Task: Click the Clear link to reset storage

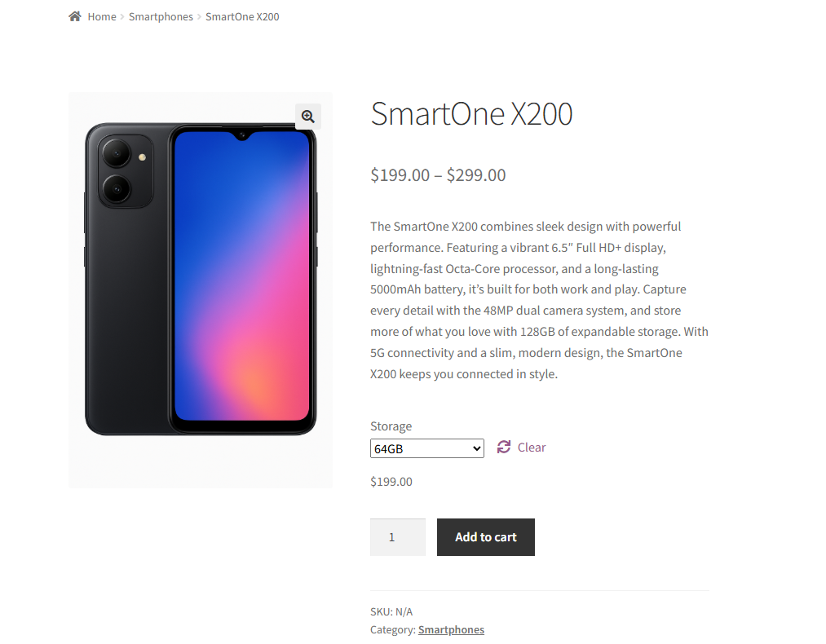Action: (532, 448)
